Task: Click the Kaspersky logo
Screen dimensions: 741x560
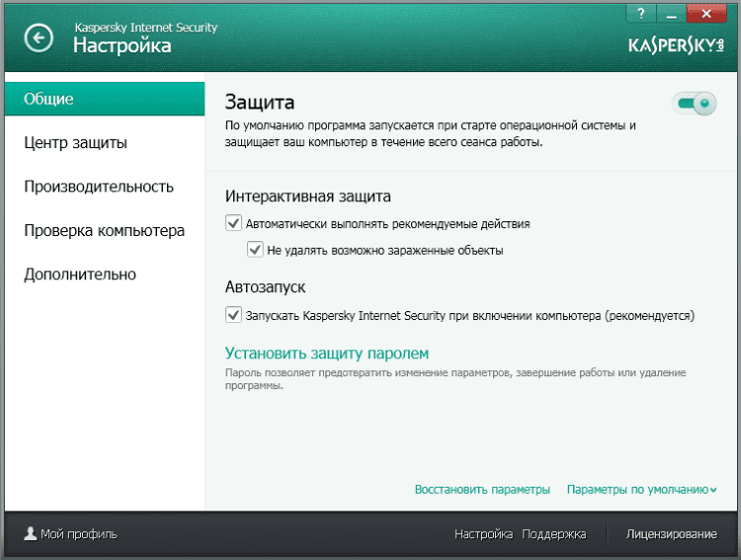Action: coord(676,45)
